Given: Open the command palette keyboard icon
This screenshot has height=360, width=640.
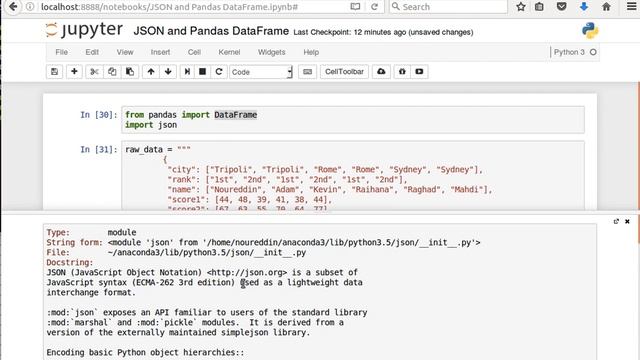Looking at the screenshot, I should (x=307, y=72).
